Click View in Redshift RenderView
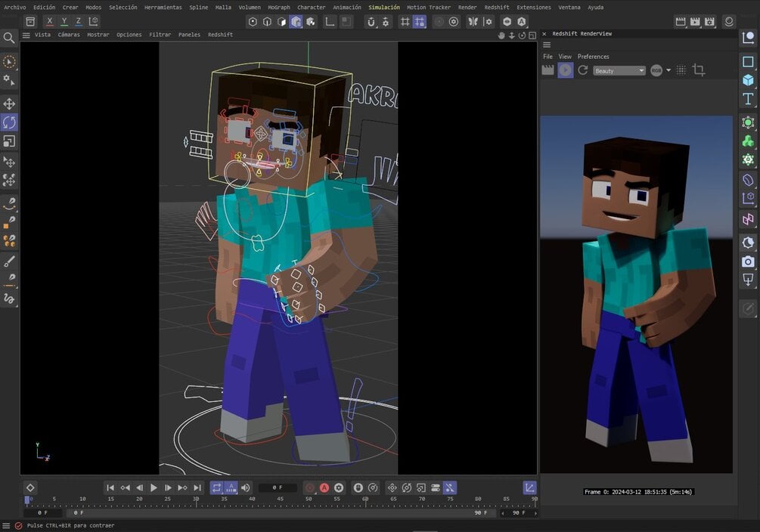 click(565, 57)
